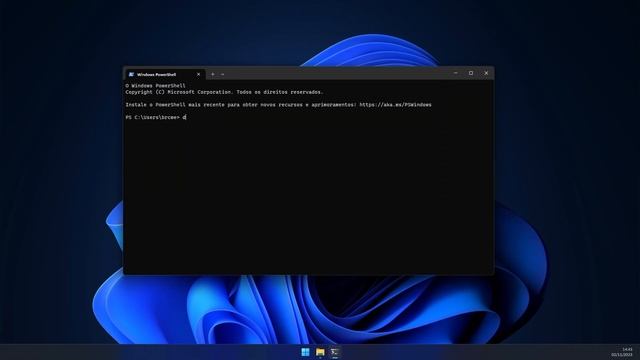Minimize the terminal window
Image resolution: width=640 pixels, height=360 pixels.
click(456, 73)
